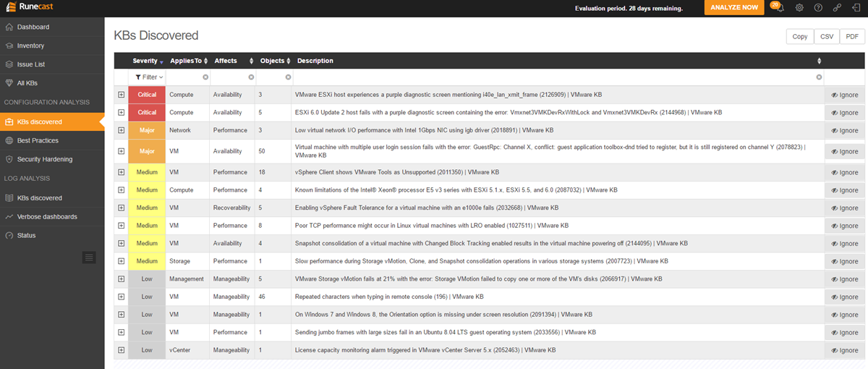Select KBs discovered under Log Analysis

pos(52,198)
